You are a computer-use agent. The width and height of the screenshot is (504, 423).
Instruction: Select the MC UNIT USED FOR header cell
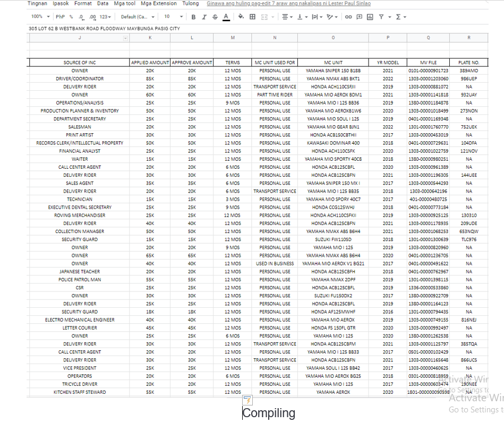point(275,63)
